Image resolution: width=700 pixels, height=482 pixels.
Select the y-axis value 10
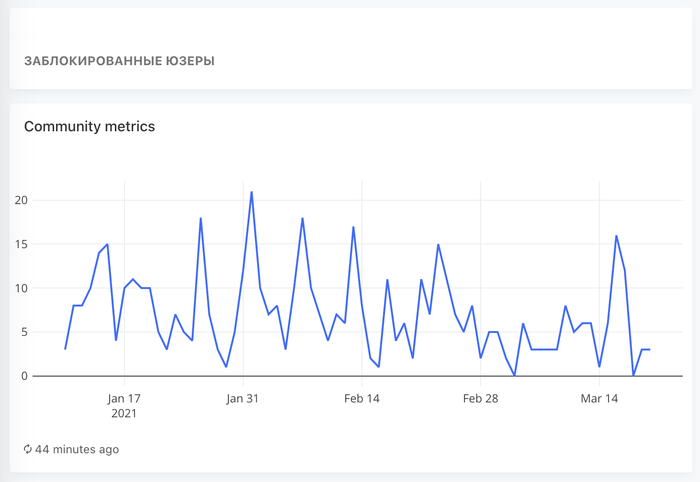tap(21, 289)
